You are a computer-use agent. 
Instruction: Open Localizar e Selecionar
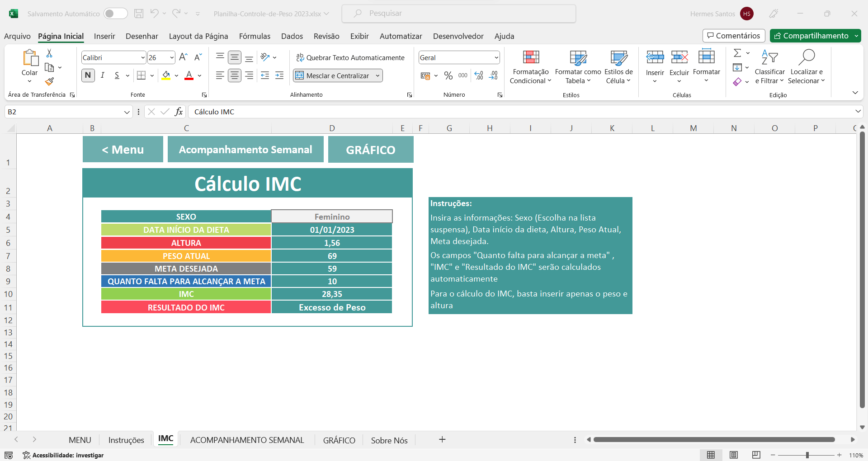(807, 67)
